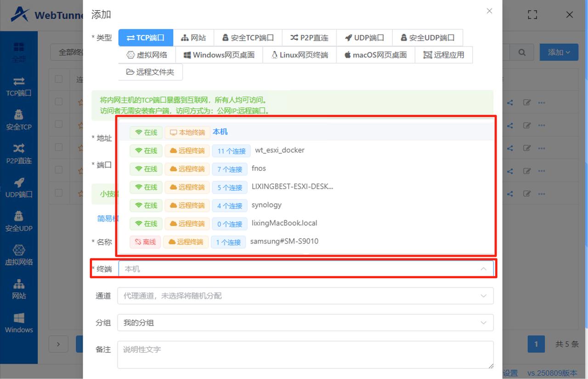Click the '>' arrow button in the footer

click(58, 344)
